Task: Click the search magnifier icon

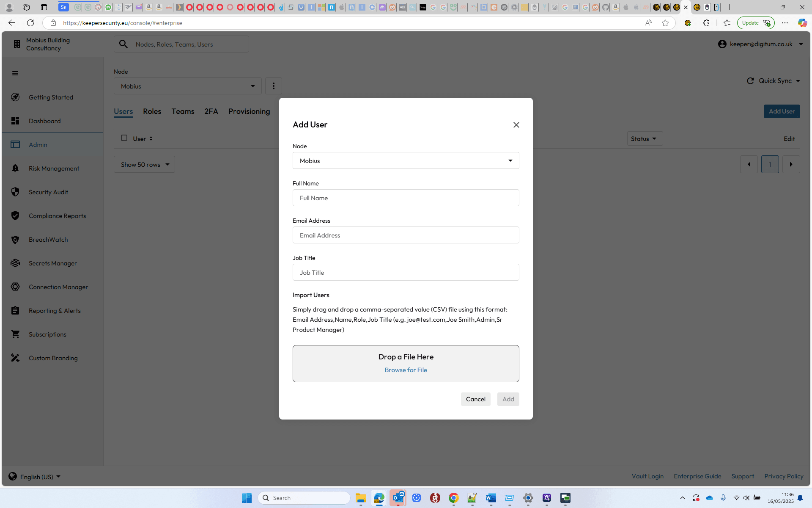Action: point(123,44)
